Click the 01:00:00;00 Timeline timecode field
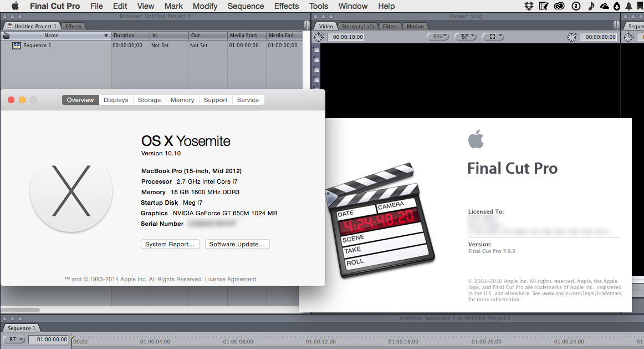This screenshot has width=644, height=349. point(48,340)
